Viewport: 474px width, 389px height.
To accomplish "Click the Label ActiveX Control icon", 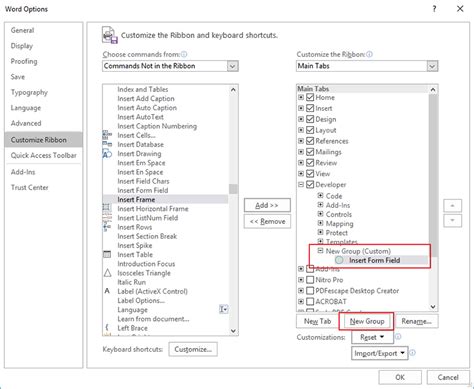I will pos(107,291).
